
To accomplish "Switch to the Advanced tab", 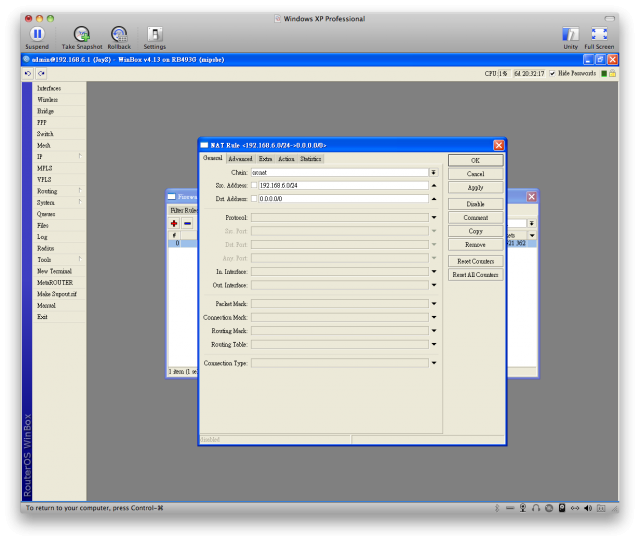I will [x=240, y=159].
